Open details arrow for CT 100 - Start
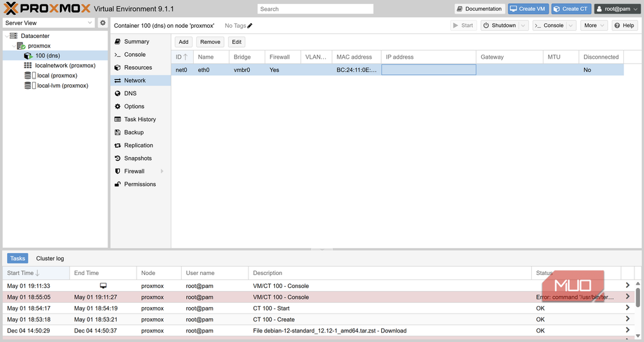The width and height of the screenshot is (644, 342). click(x=627, y=308)
